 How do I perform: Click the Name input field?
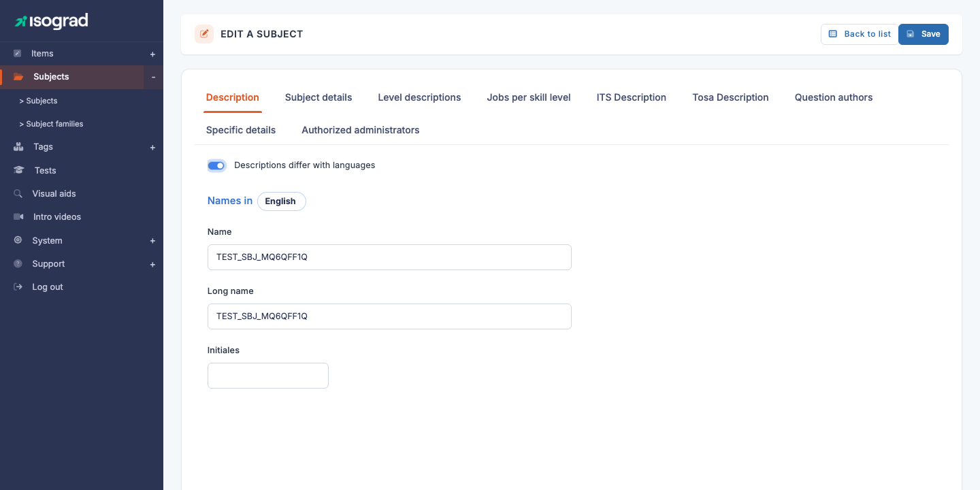click(389, 257)
